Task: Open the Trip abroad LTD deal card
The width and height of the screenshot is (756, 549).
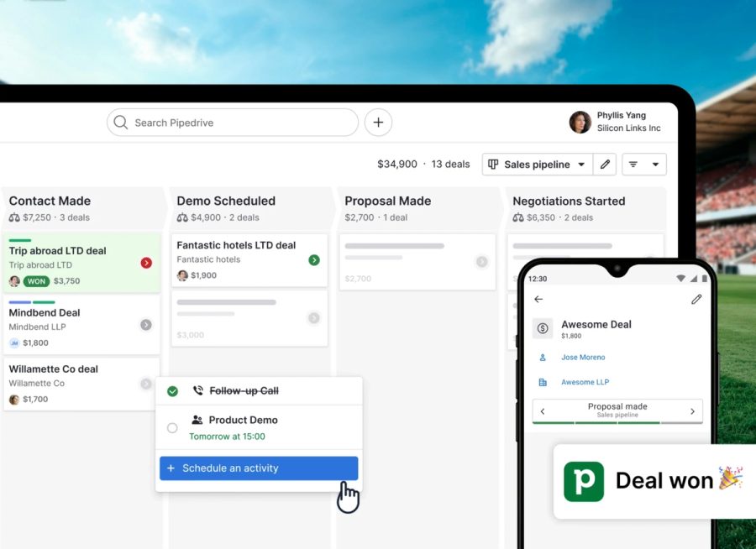Action: pos(82,263)
